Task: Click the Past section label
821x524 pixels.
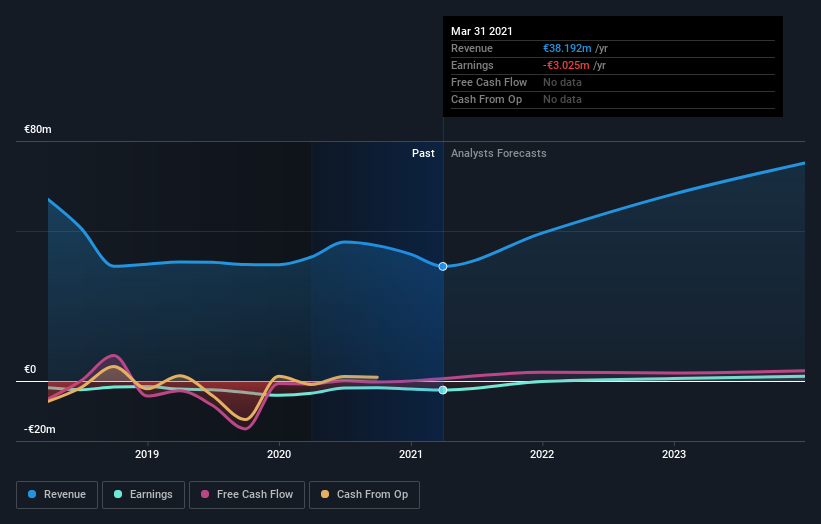Action: [x=423, y=153]
